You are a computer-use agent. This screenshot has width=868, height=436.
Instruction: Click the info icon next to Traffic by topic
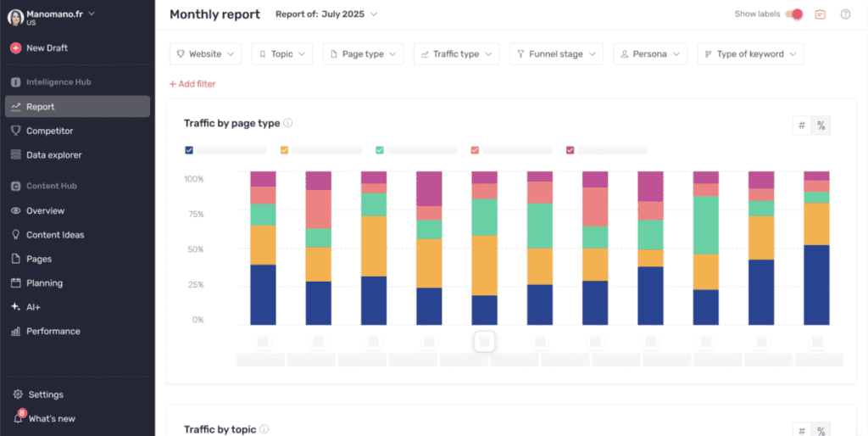click(x=264, y=429)
